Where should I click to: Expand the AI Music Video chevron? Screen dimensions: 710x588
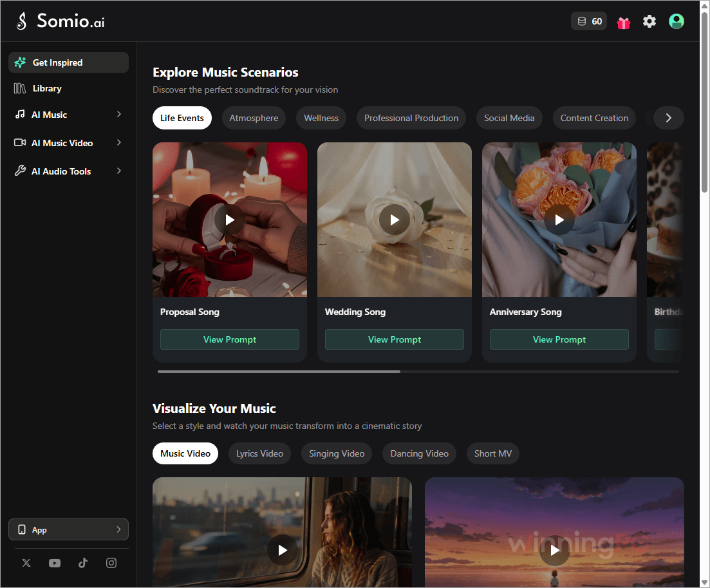click(x=118, y=143)
